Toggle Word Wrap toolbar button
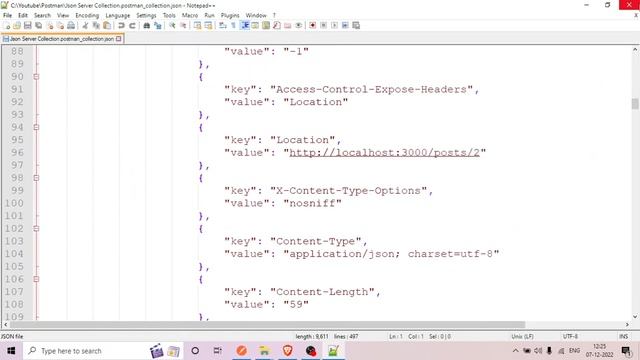Viewport: 640px width, 360px height. click(223, 25)
